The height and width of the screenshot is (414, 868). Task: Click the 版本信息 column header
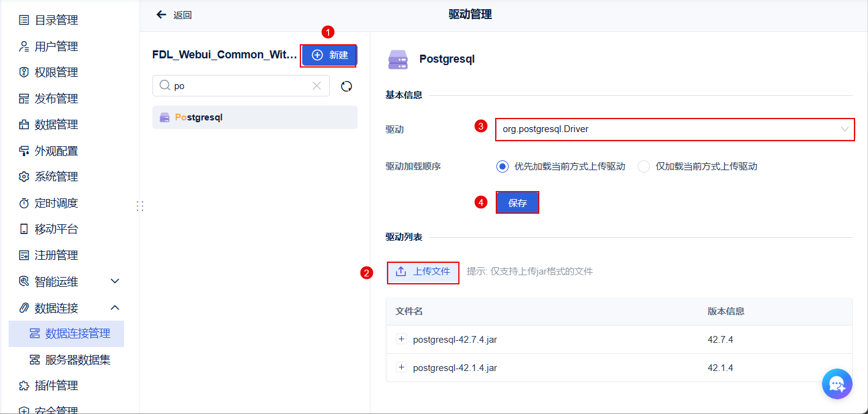point(726,311)
